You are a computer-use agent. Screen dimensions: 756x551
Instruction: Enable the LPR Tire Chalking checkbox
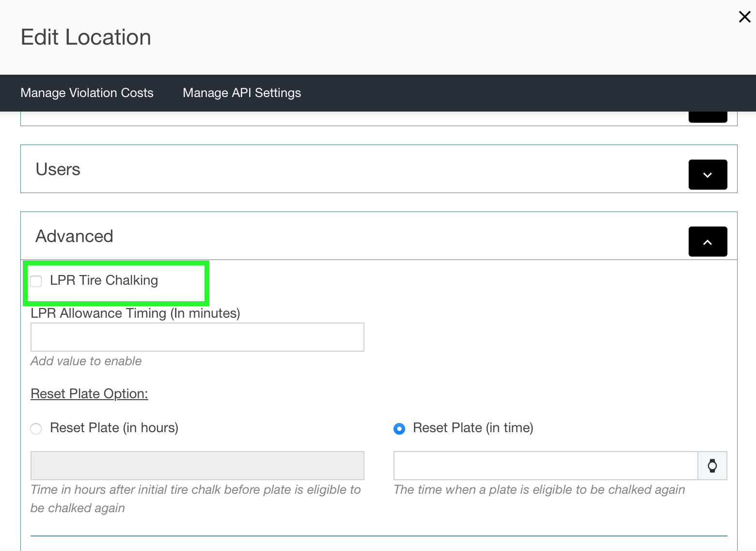point(36,281)
